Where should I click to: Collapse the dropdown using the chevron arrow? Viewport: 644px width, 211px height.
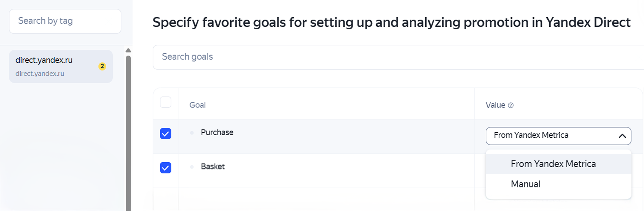(x=622, y=136)
